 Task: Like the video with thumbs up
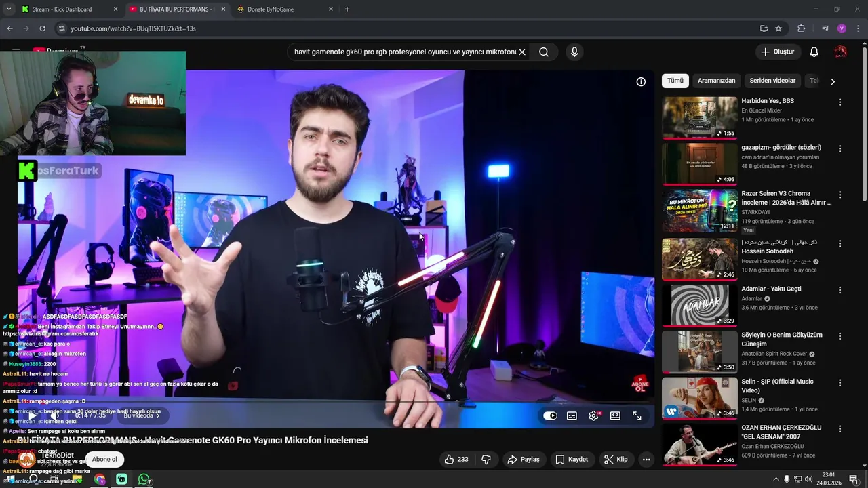tap(456, 459)
